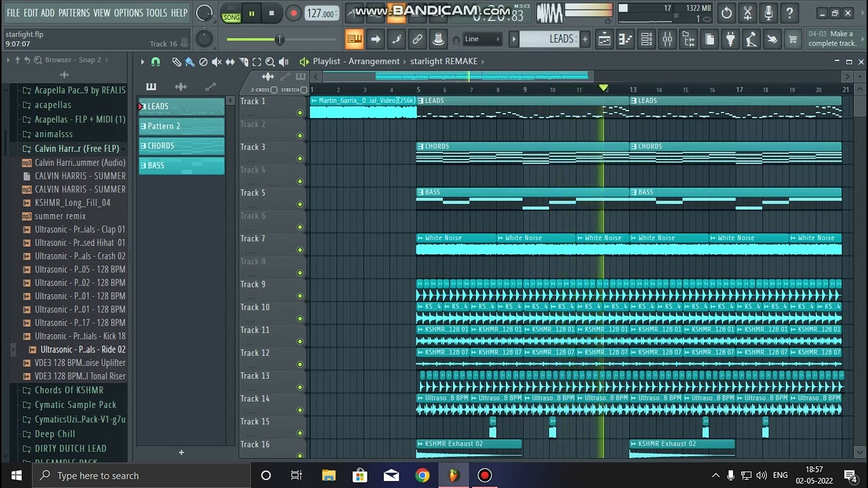Image resolution: width=868 pixels, height=488 pixels.
Task: Click the song position slider handle
Action: coord(279,39)
